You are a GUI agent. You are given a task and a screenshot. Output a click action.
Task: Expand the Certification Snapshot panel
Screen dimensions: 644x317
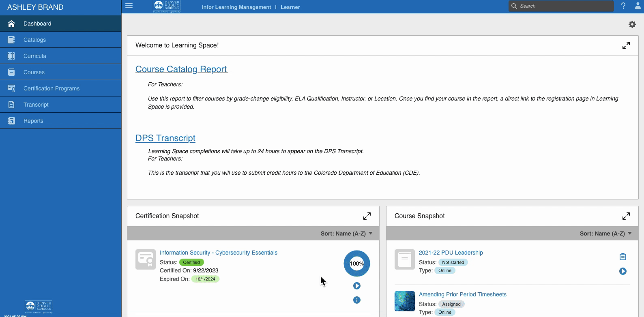click(x=367, y=216)
